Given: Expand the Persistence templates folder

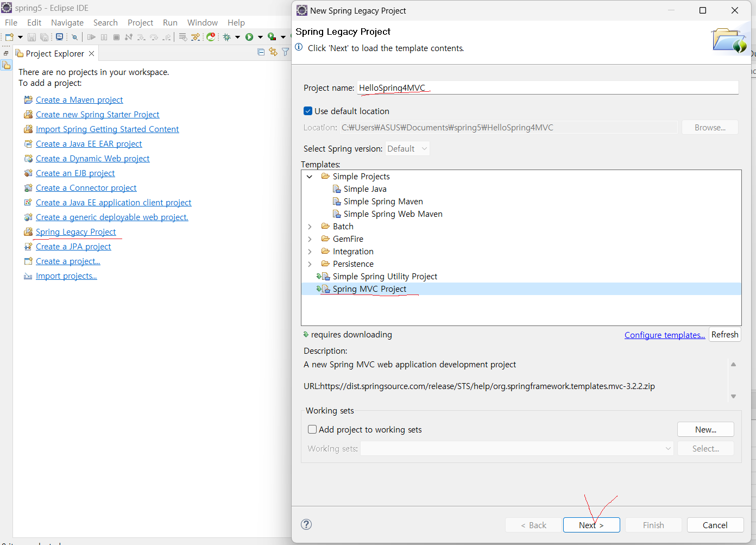Looking at the screenshot, I should click(x=310, y=264).
